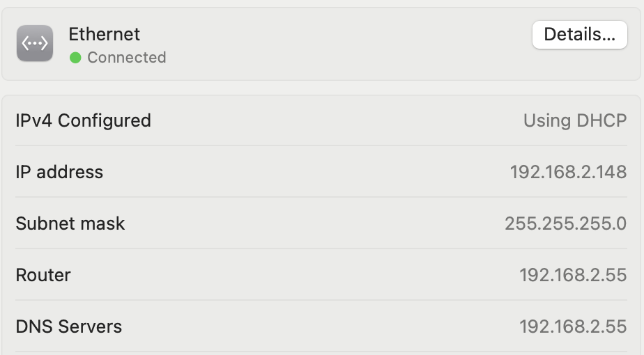The height and width of the screenshot is (355, 644).
Task: Click empty space in the Ethernet header card
Action: click(349, 44)
